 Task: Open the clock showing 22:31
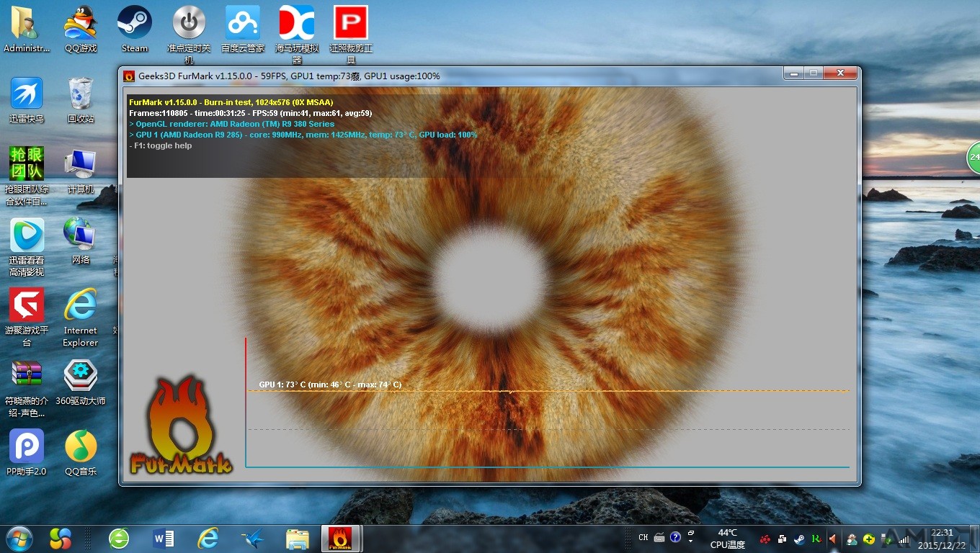coord(941,539)
